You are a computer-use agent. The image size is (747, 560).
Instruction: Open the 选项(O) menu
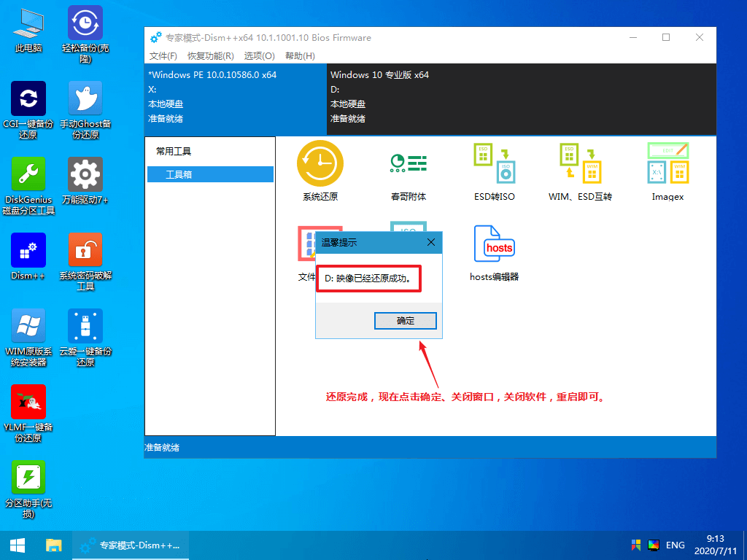259,56
